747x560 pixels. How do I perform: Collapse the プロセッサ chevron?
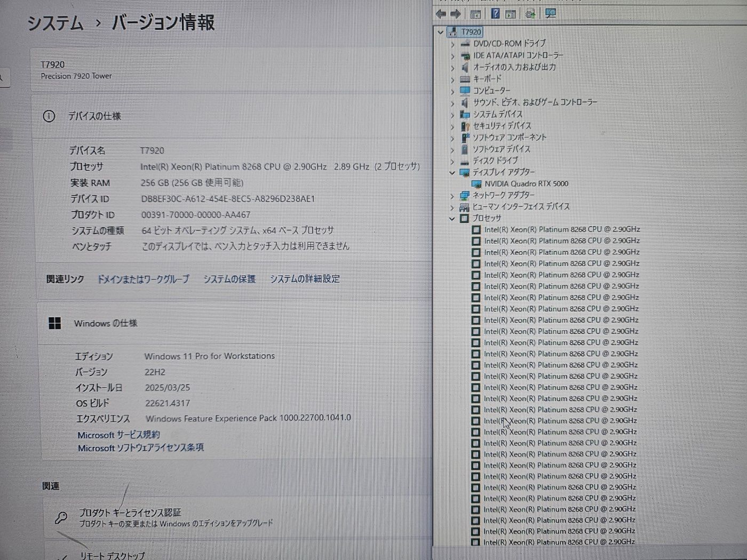(452, 219)
